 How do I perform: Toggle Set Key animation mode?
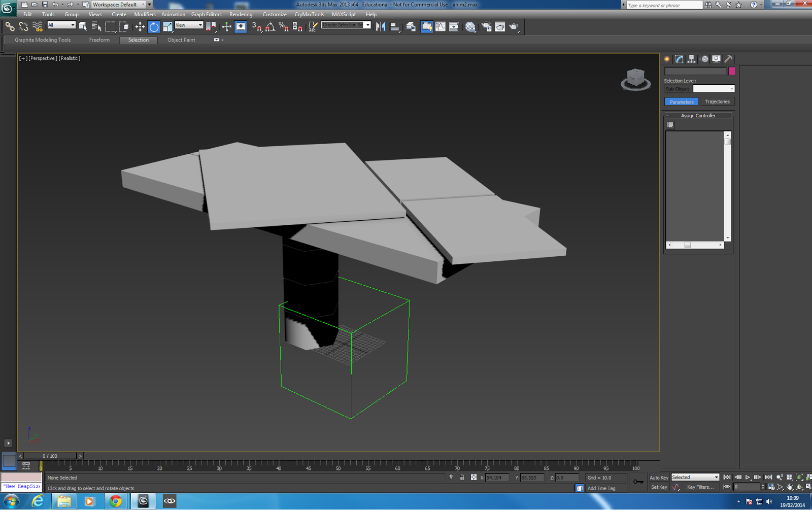[659, 487]
